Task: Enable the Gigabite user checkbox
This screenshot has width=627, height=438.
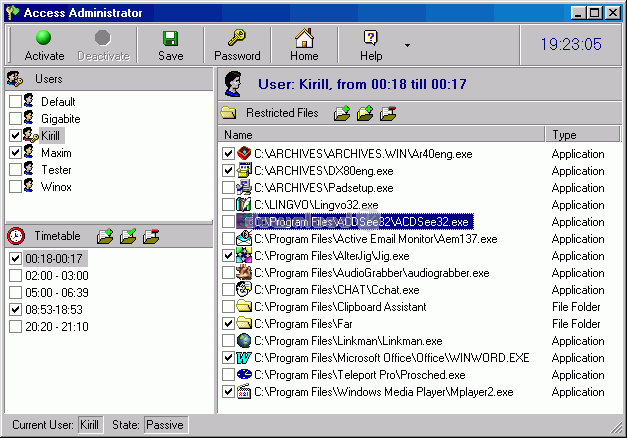Action: pyautogui.click(x=15, y=118)
